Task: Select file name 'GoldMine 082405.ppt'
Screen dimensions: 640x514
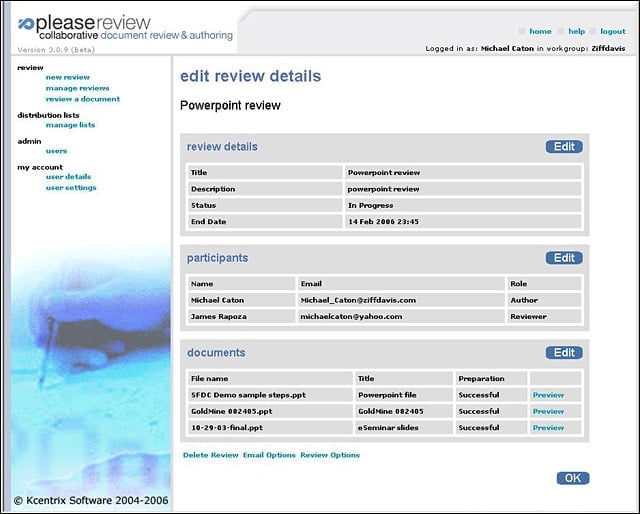Action: pos(270,412)
